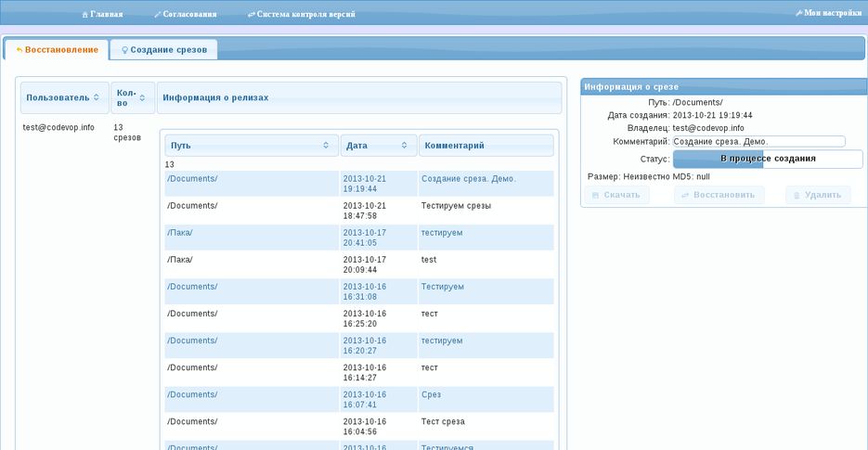The height and width of the screenshot is (450, 868).
Task: Click the pencil icon beside Согласования
Action: [x=157, y=15]
